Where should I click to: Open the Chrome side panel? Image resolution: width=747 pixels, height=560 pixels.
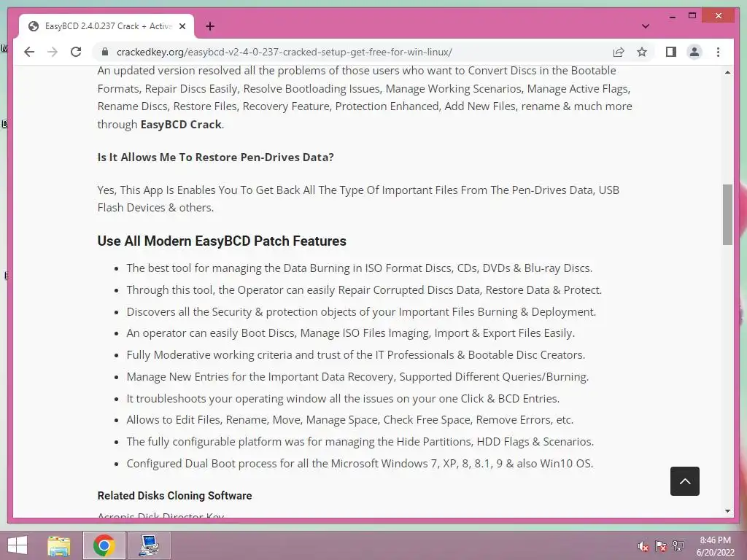[x=671, y=52]
